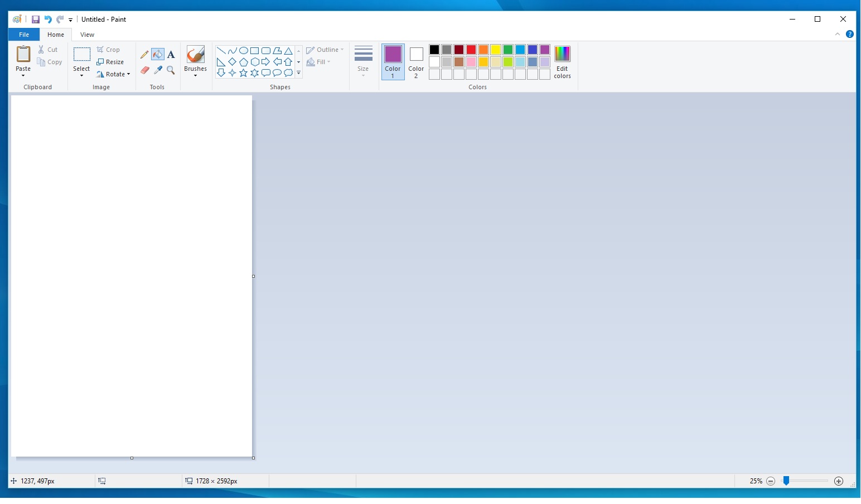Choose the Rectangle shape
The width and height of the screenshot is (861, 504).
[x=255, y=51]
